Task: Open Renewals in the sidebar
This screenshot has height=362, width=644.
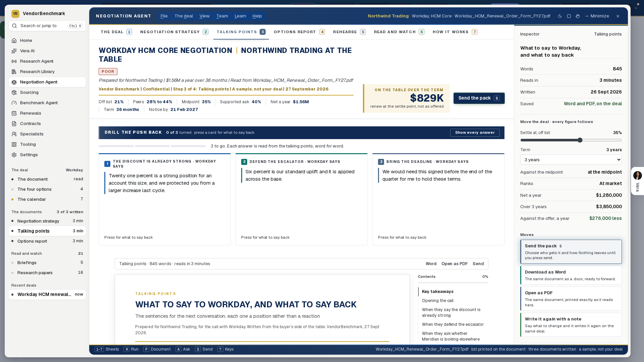Action: point(47,113)
